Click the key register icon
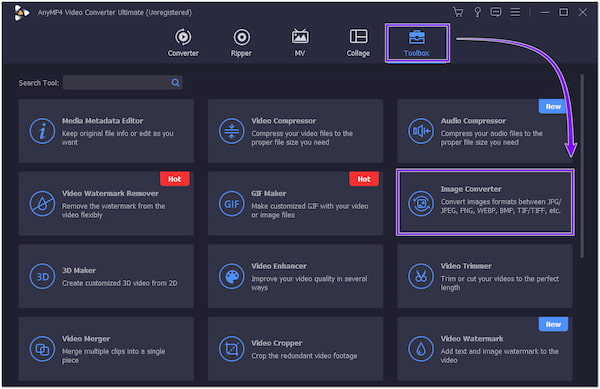The width and height of the screenshot is (600, 389). 478,12
